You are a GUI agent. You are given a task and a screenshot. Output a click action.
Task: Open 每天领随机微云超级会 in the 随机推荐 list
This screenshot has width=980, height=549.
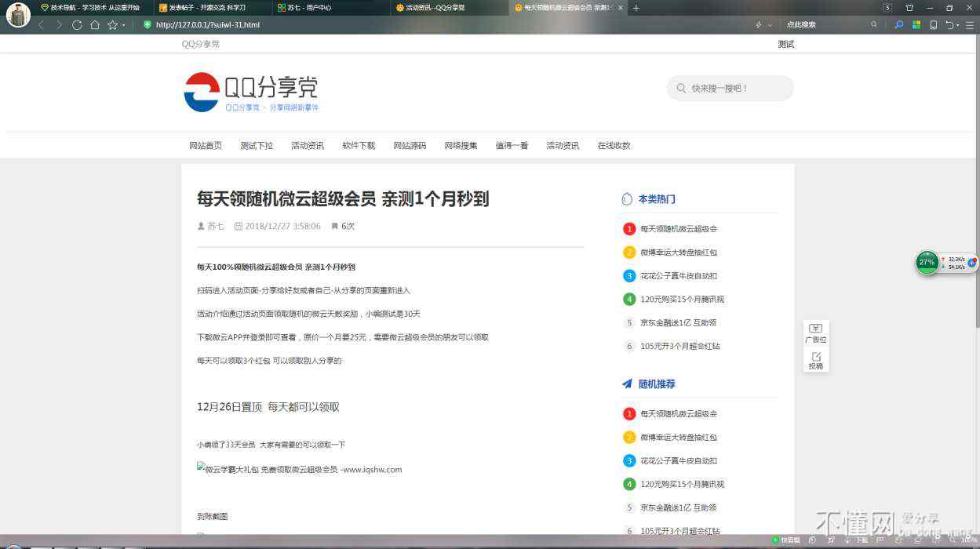point(679,414)
